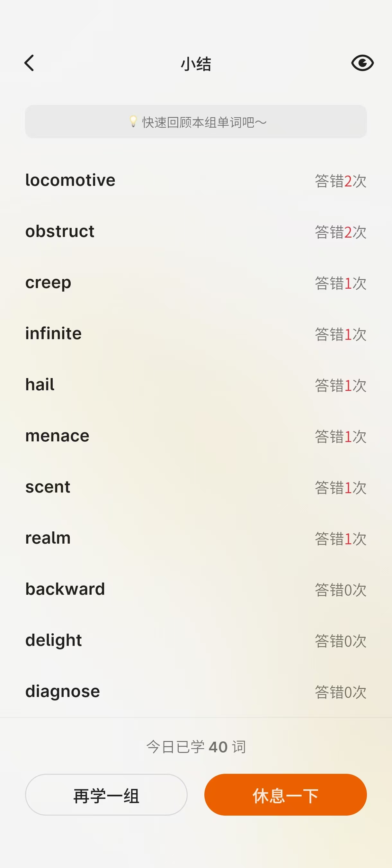Tap diagnose's 答错0次 error count
This screenshot has width=392, height=868.
tap(341, 692)
